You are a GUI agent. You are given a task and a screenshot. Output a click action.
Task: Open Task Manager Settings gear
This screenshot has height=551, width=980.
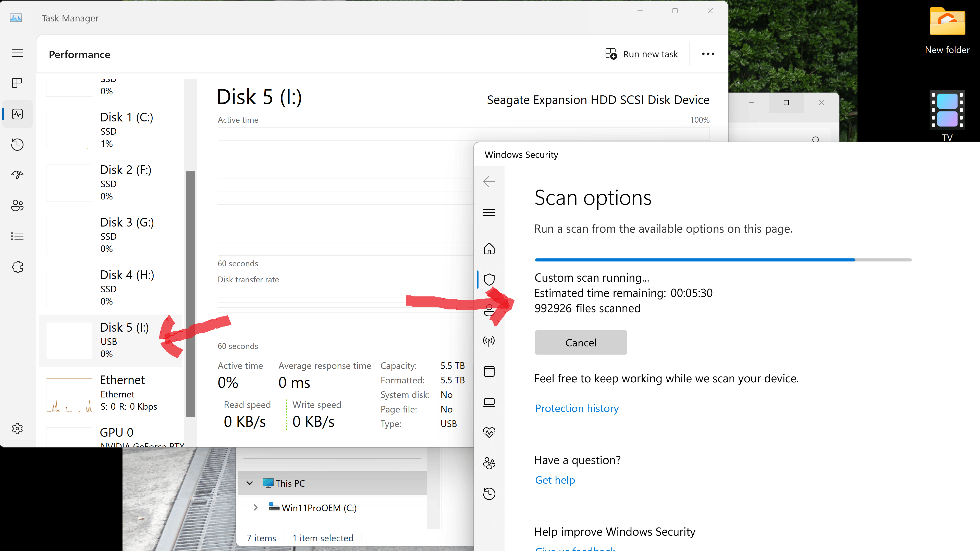[x=17, y=429]
